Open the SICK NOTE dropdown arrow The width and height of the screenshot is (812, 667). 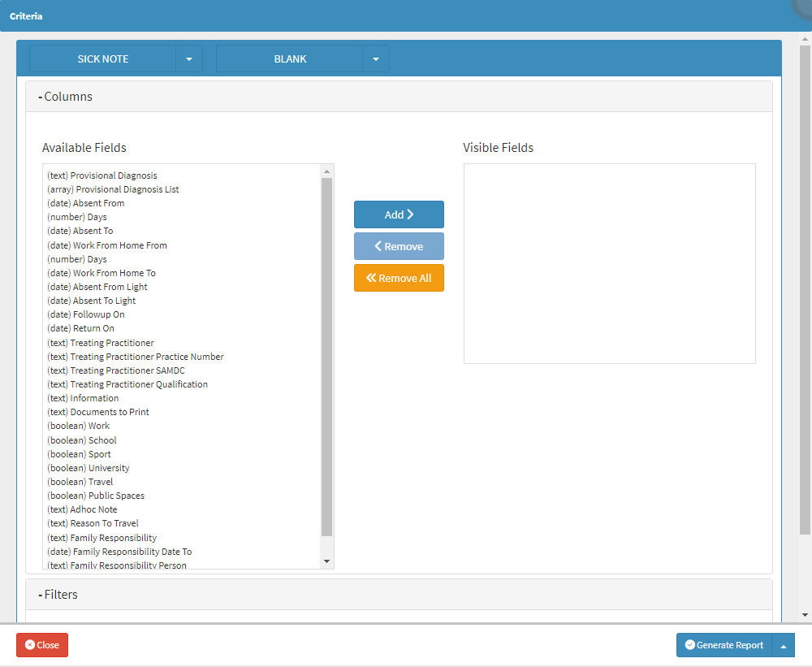click(189, 59)
